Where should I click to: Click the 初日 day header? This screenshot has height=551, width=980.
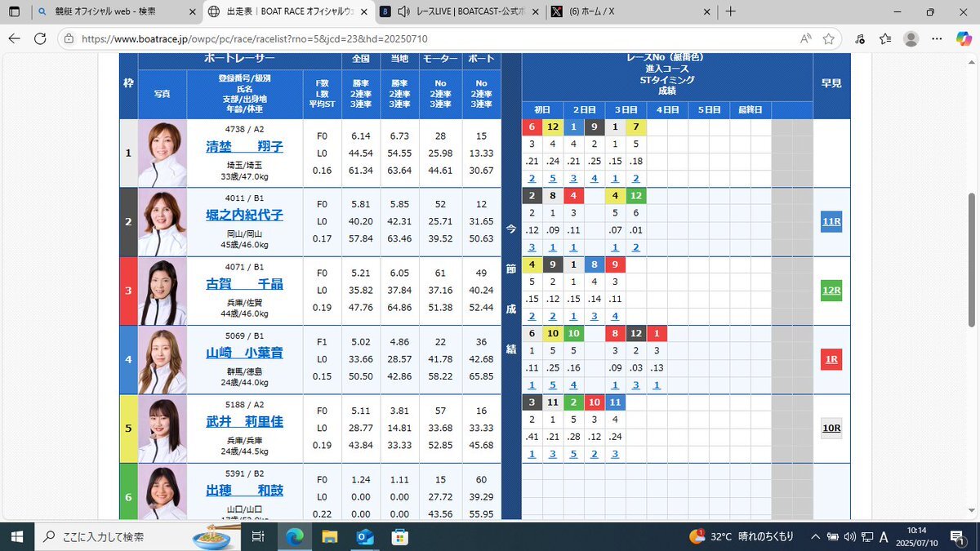[x=543, y=110]
